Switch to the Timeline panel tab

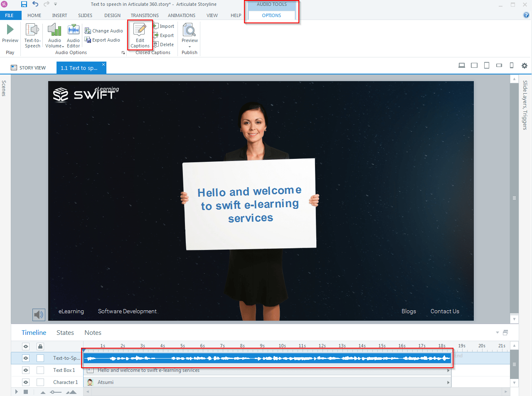pyautogui.click(x=34, y=333)
